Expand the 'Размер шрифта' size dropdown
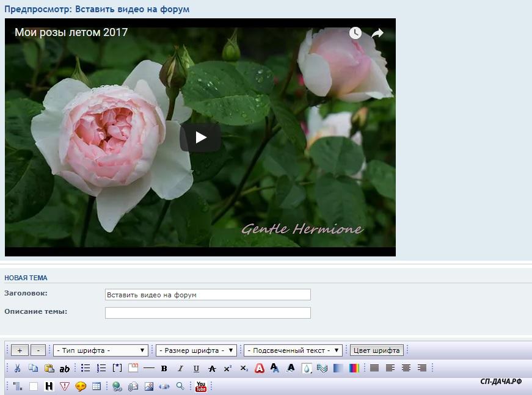 (196, 350)
